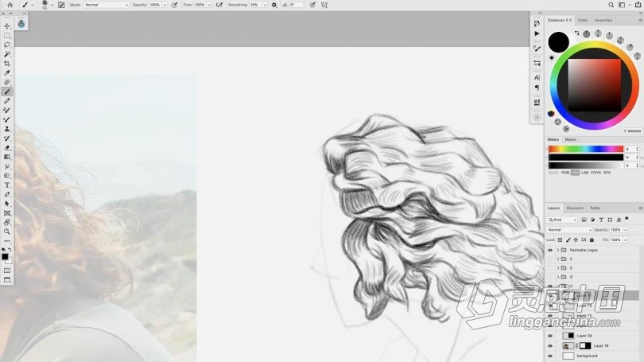Show the hidden F group
The image size is (644, 362).
550,259
